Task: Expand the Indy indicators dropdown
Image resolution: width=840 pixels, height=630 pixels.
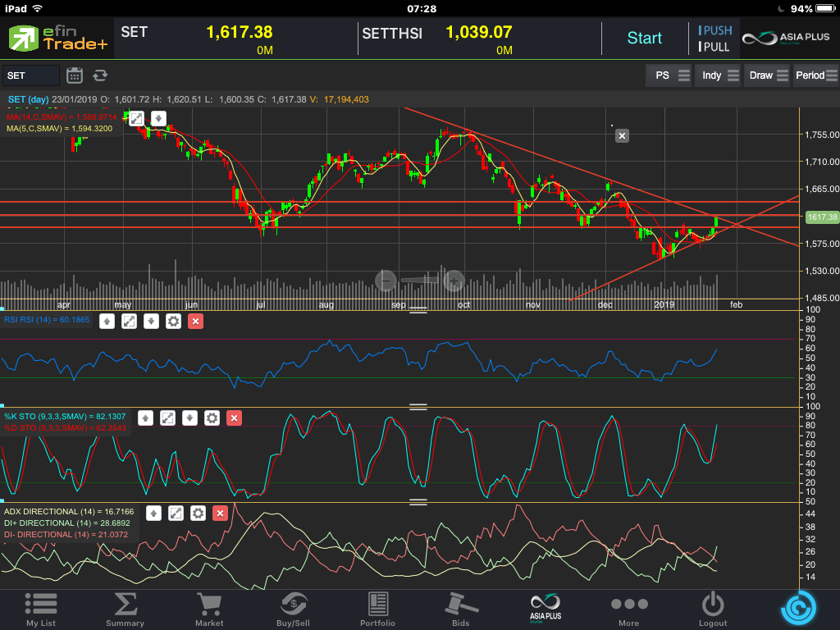Action: [x=719, y=75]
